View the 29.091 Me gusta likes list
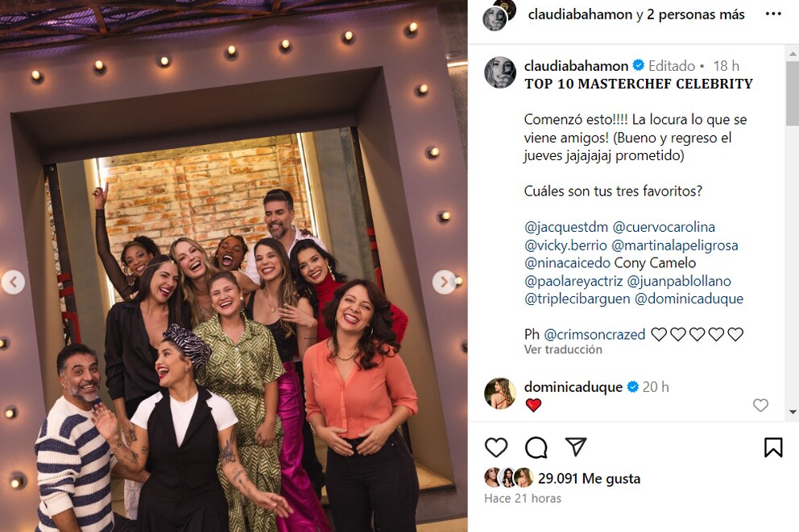 point(589,479)
